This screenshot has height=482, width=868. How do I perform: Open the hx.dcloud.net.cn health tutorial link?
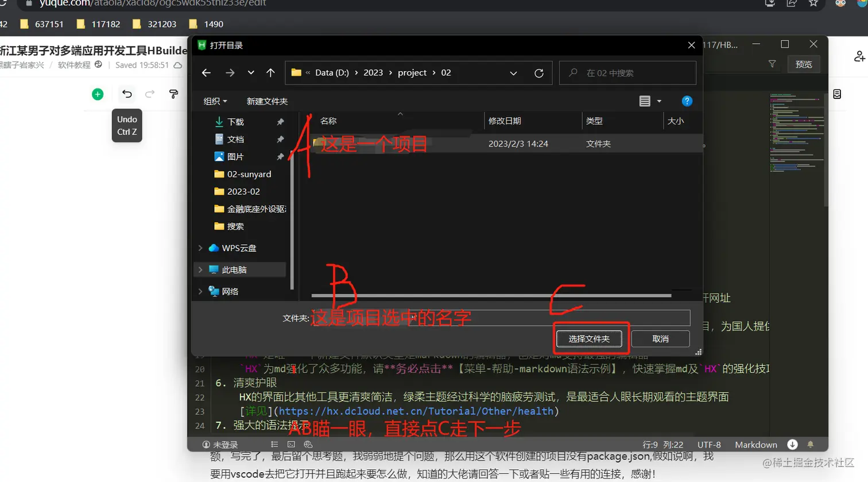click(x=416, y=411)
